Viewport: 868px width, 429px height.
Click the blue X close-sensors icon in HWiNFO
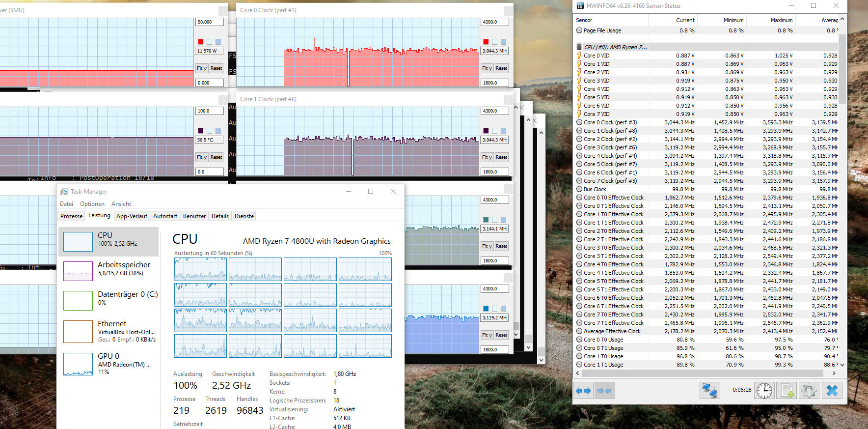click(x=832, y=391)
